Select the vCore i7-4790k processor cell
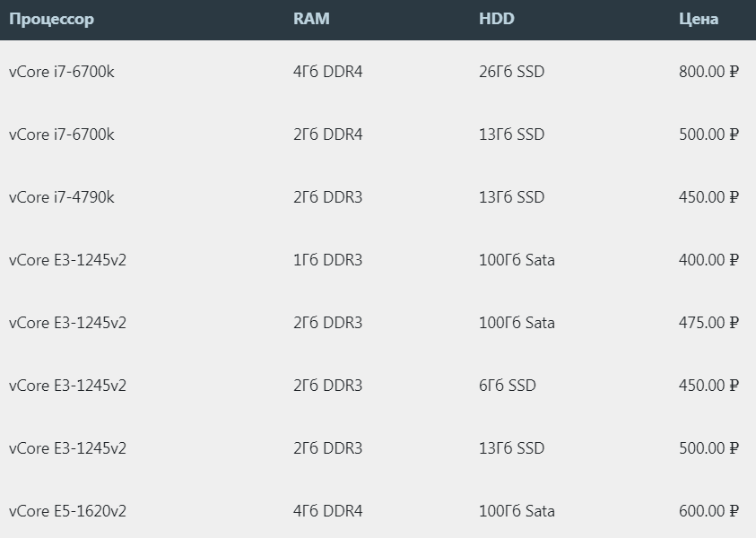The width and height of the screenshot is (756, 538). click(x=62, y=197)
